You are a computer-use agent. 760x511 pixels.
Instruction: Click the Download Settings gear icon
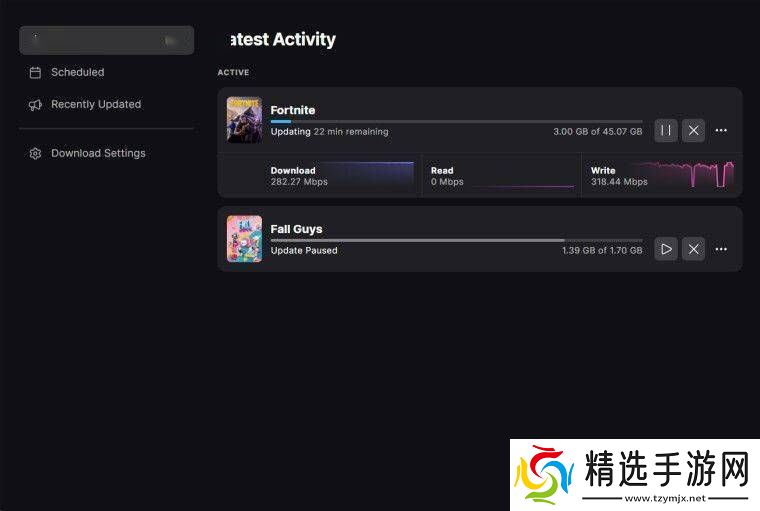35,154
